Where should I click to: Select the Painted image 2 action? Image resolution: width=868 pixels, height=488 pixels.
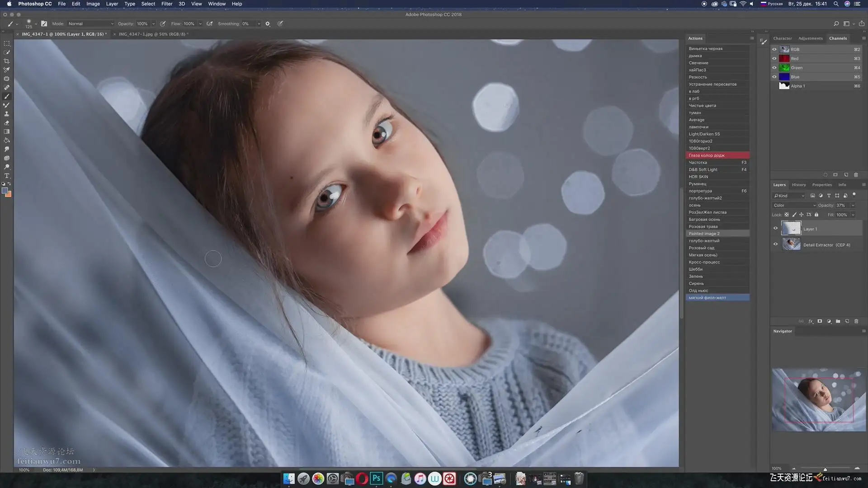point(704,234)
